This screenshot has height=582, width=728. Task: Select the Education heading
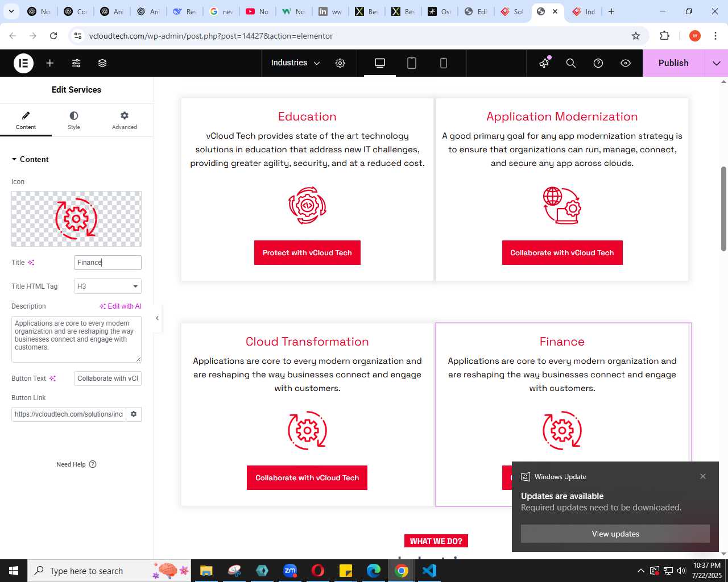[x=307, y=117]
